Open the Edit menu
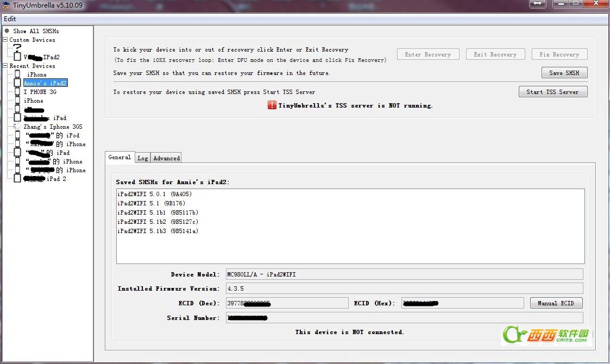Image resolution: width=610 pixels, height=364 pixels. click(x=10, y=18)
